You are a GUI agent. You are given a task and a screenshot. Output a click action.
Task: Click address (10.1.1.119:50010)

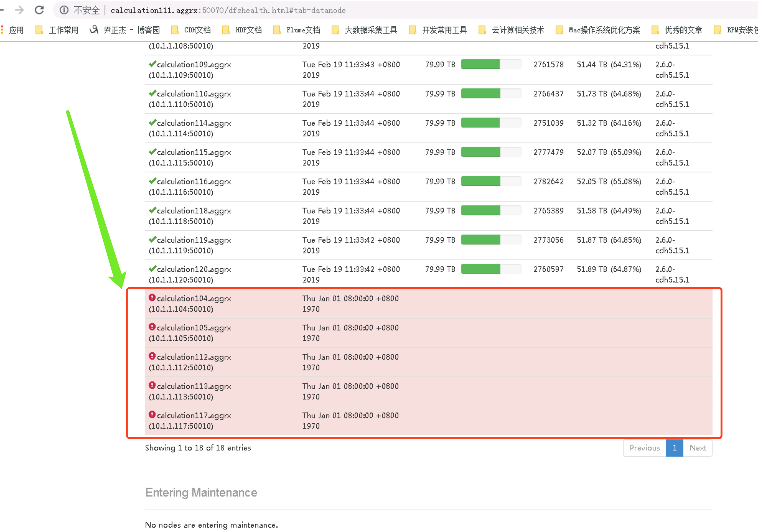click(181, 250)
